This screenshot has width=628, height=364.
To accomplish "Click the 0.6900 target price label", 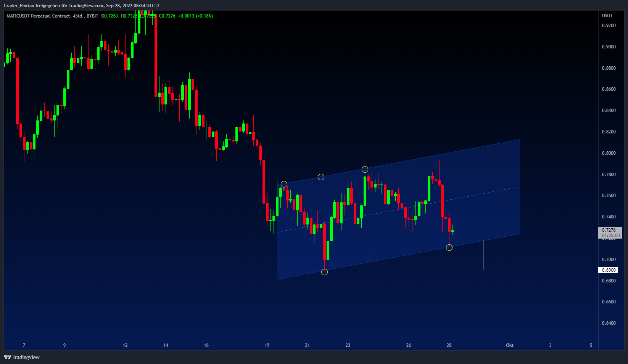I will click(x=609, y=270).
